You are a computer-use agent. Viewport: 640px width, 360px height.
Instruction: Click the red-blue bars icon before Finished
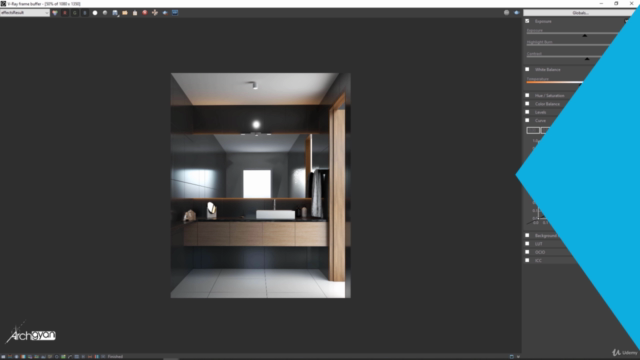tap(96, 357)
